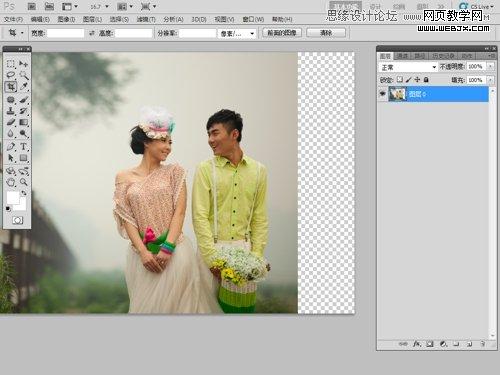Click the foreground color swatch
The height and width of the screenshot is (375, 500).
point(13,197)
